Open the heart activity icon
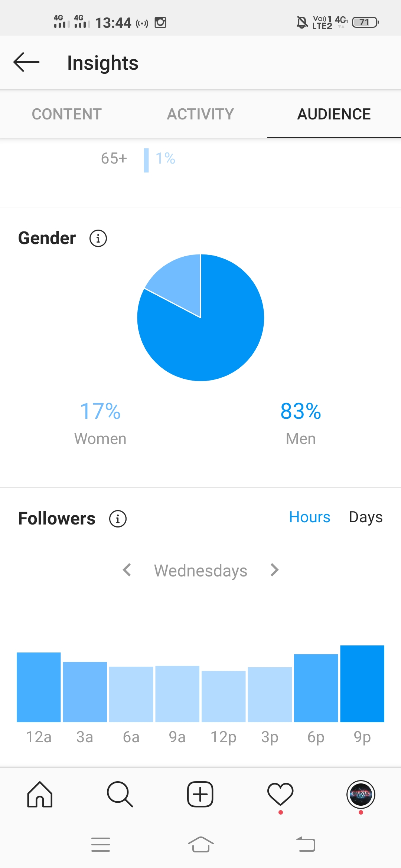Viewport: 401px width, 868px height. click(x=280, y=795)
